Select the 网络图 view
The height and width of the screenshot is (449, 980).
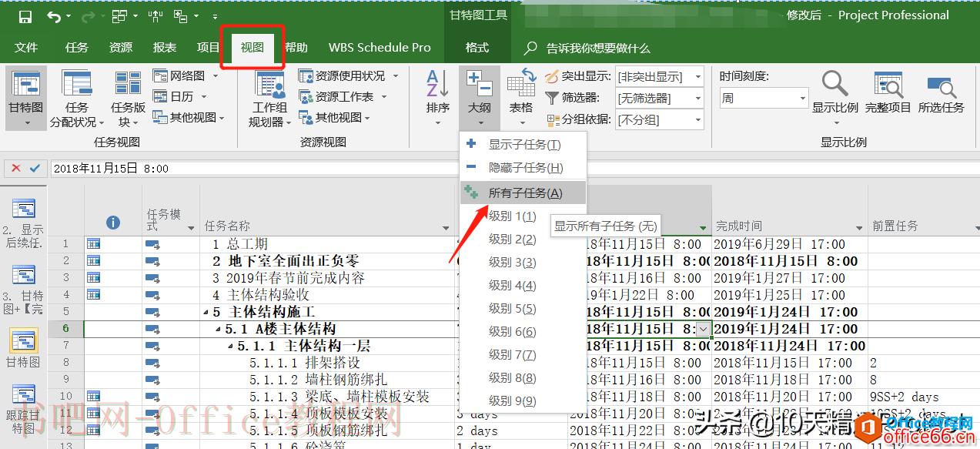185,75
